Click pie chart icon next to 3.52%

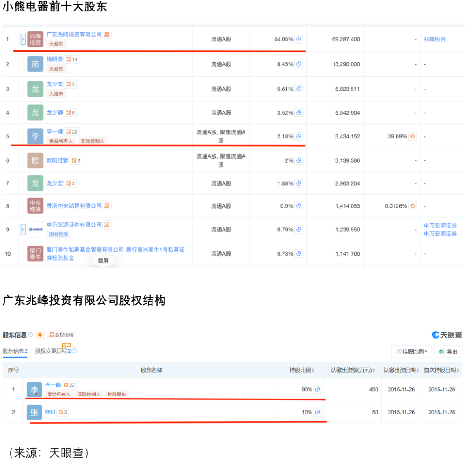click(x=299, y=112)
